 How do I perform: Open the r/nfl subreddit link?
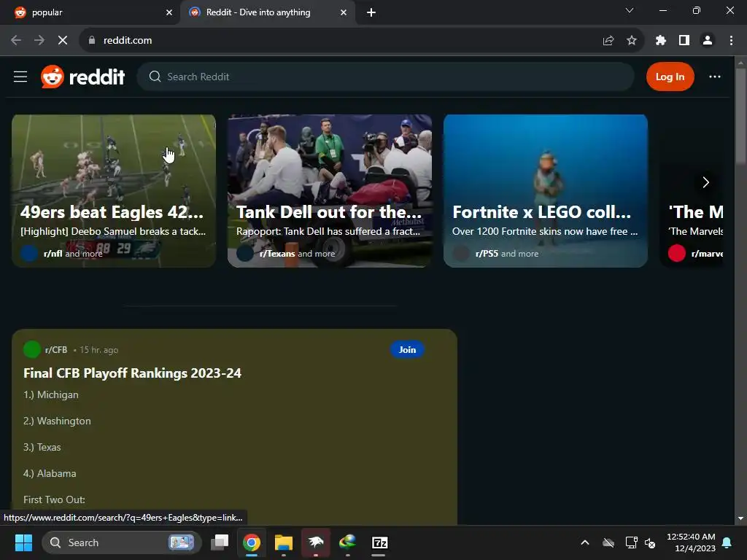(x=53, y=254)
